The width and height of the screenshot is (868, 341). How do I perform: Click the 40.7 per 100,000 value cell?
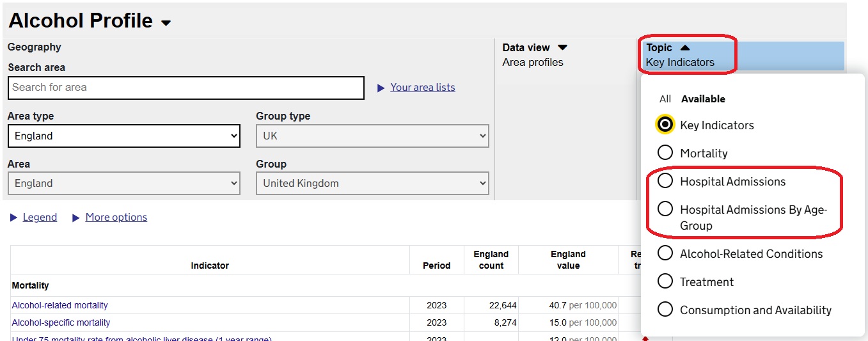(x=568, y=305)
